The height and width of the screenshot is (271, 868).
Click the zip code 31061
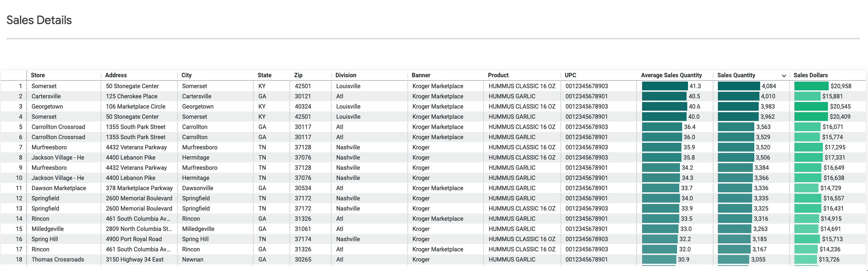pos(302,229)
